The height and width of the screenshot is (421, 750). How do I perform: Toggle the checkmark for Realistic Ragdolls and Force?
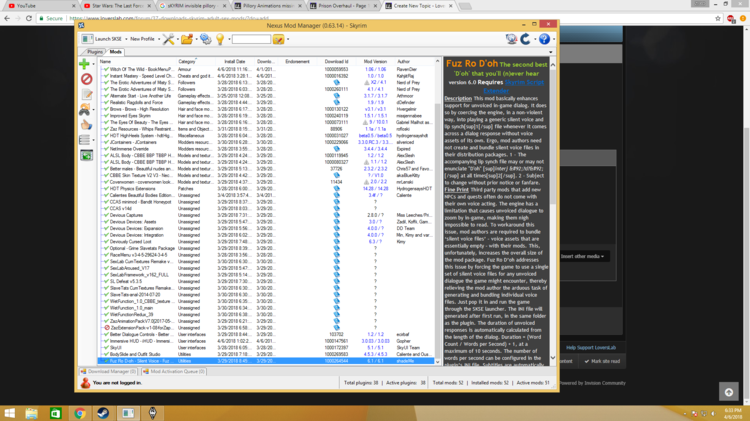click(106, 102)
